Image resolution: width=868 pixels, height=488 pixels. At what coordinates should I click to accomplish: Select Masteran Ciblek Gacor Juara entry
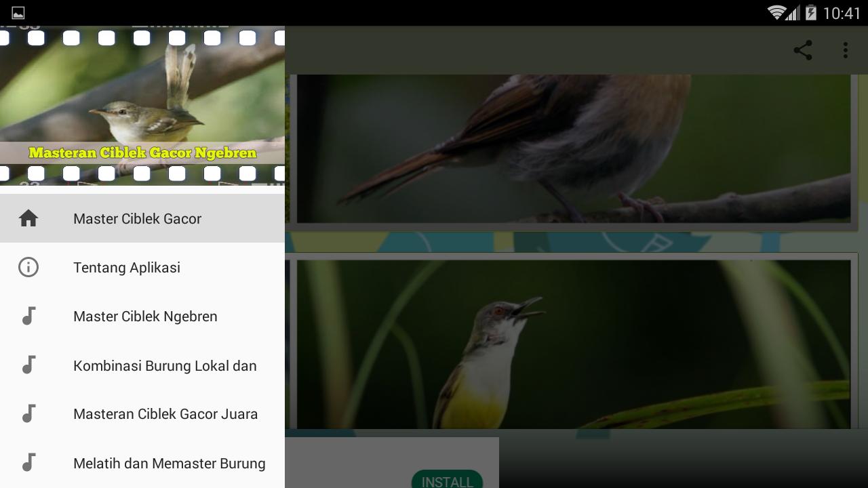point(142,413)
